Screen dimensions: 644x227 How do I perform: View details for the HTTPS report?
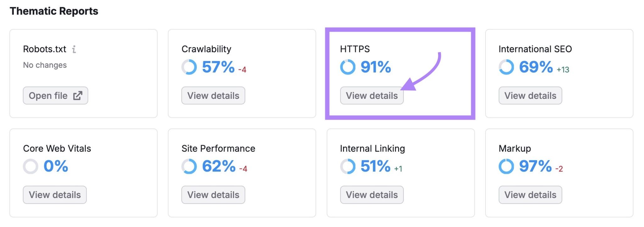[371, 95]
